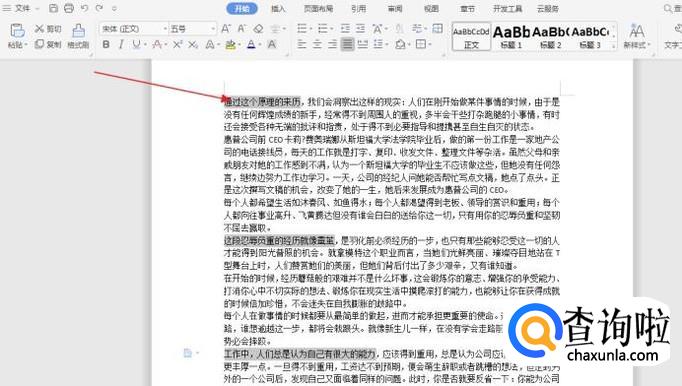Switch to the 插入 (Insert) tab
Screen dimensions: 682x386
point(278,8)
